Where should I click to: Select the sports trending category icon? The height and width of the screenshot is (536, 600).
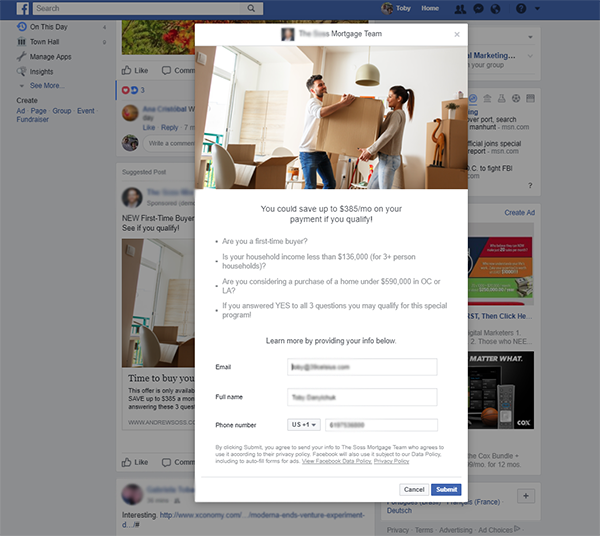point(516,98)
